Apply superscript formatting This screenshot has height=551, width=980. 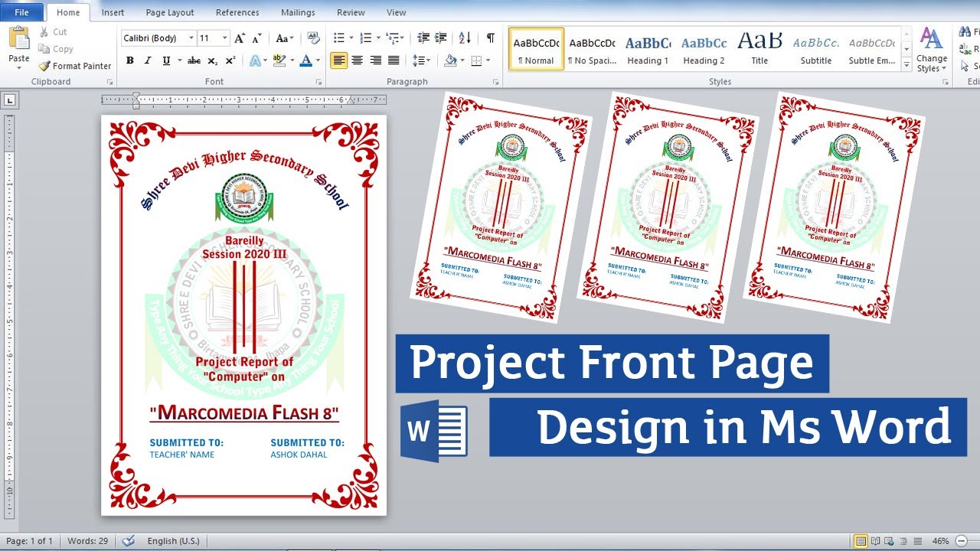pos(230,60)
